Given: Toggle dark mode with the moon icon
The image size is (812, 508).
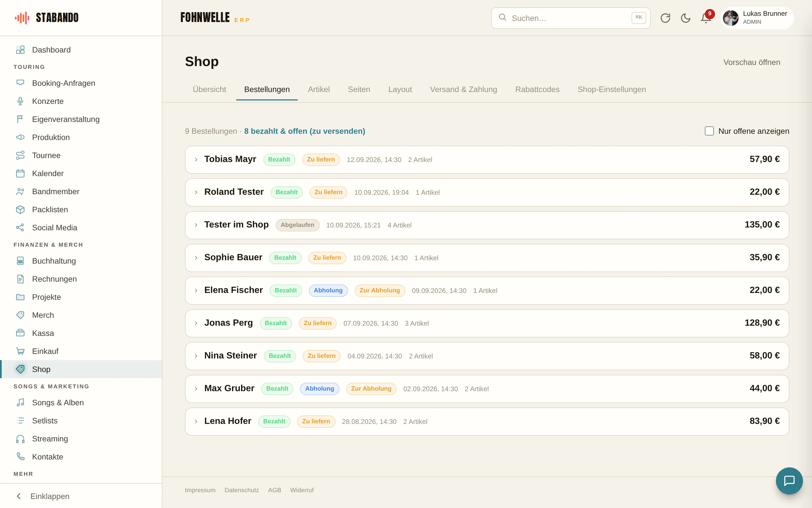Looking at the screenshot, I should pos(685,18).
